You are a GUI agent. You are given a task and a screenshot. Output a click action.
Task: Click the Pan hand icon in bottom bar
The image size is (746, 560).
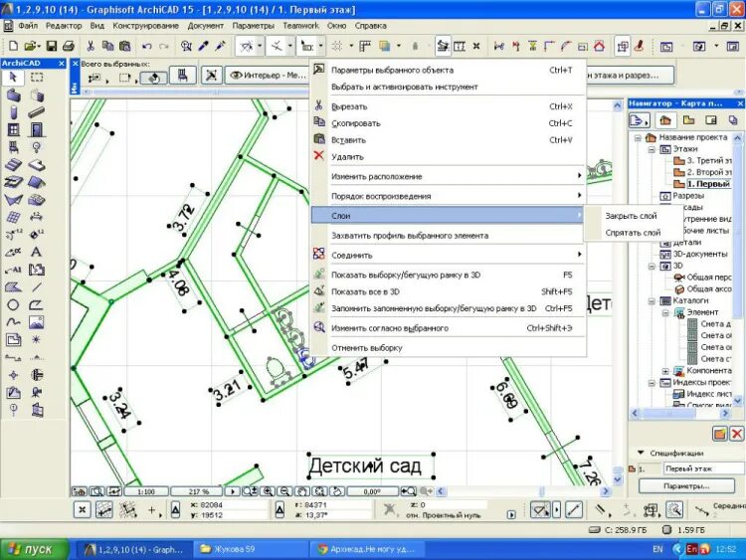click(301, 491)
